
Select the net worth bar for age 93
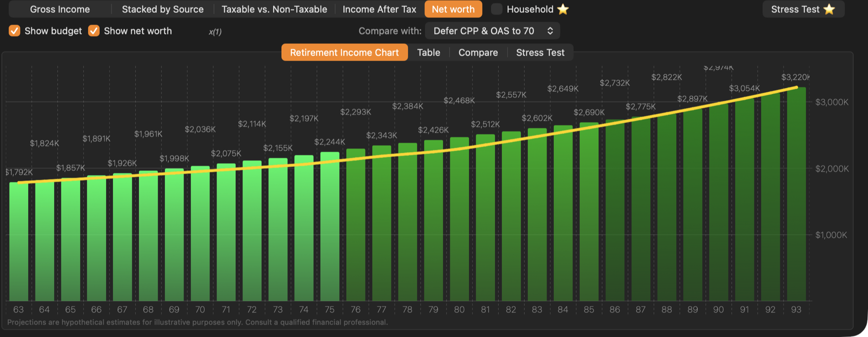click(x=796, y=194)
